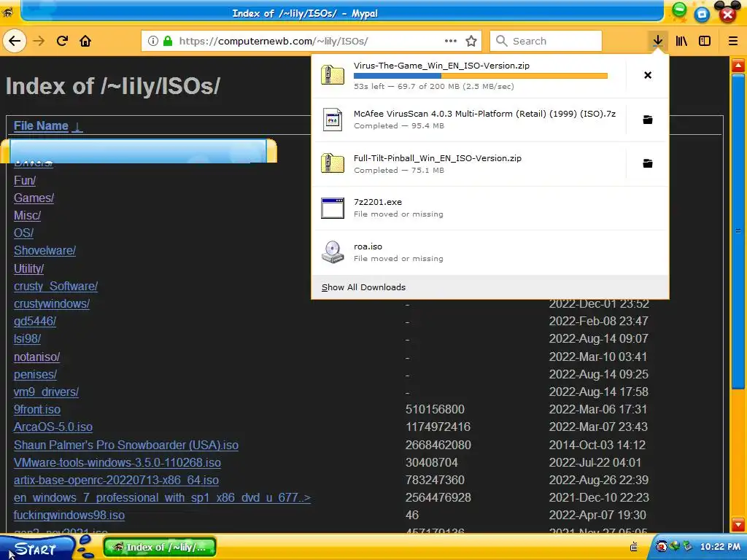Go back to the previous page
This screenshot has width=747, height=560.
click(x=15, y=41)
